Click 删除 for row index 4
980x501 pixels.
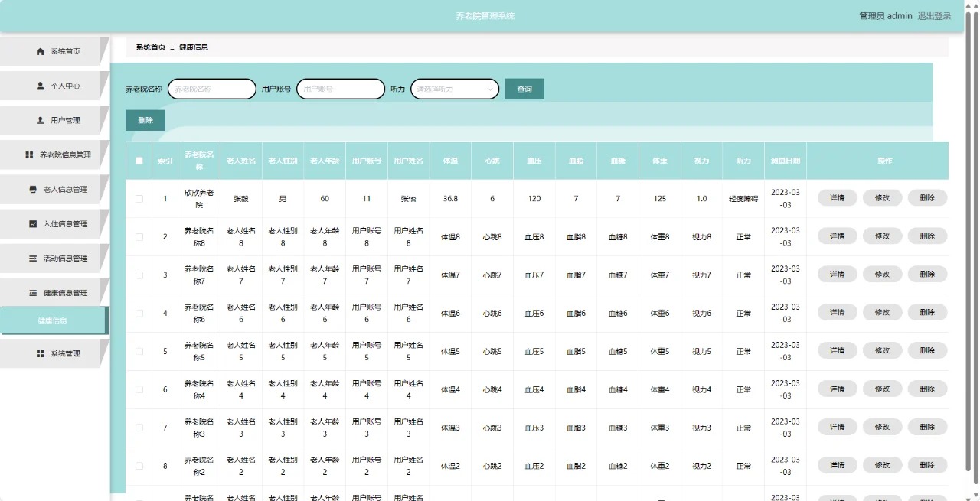point(928,312)
